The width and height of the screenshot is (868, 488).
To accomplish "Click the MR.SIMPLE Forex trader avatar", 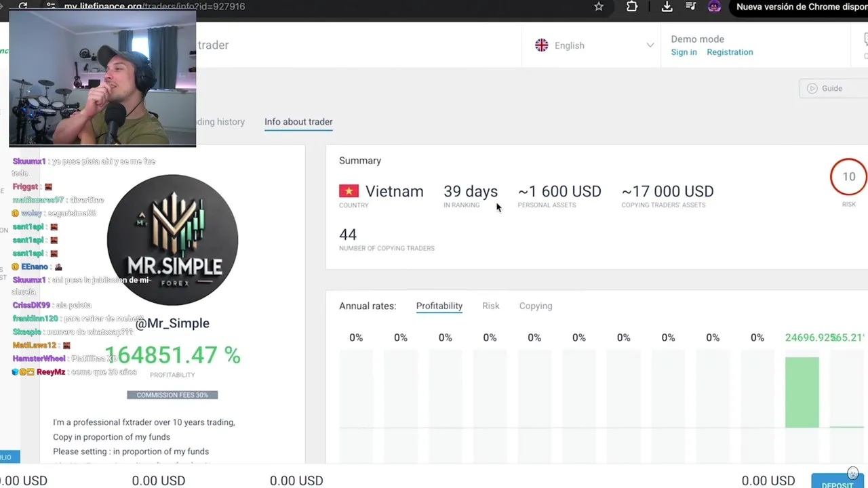I will click(x=172, y=240).
